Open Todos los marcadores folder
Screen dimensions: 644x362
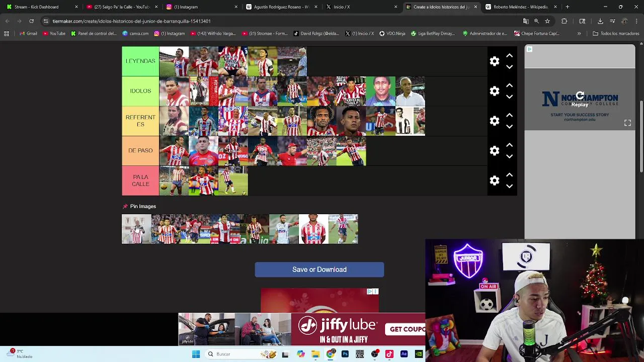coord(616,34)
